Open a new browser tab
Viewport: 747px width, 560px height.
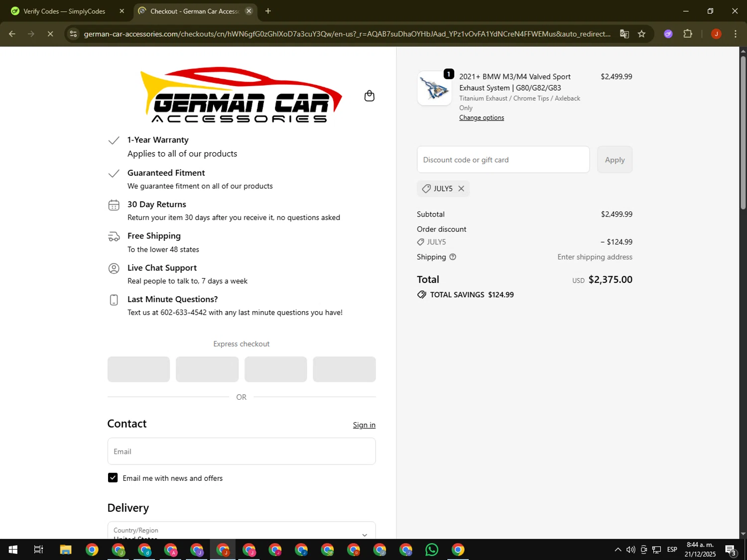click(x=268, y=11)
